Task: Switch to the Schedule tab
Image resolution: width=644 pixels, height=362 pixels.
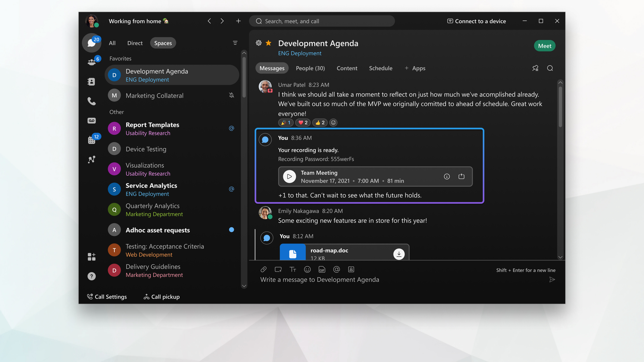Action: tap(381, 68)
